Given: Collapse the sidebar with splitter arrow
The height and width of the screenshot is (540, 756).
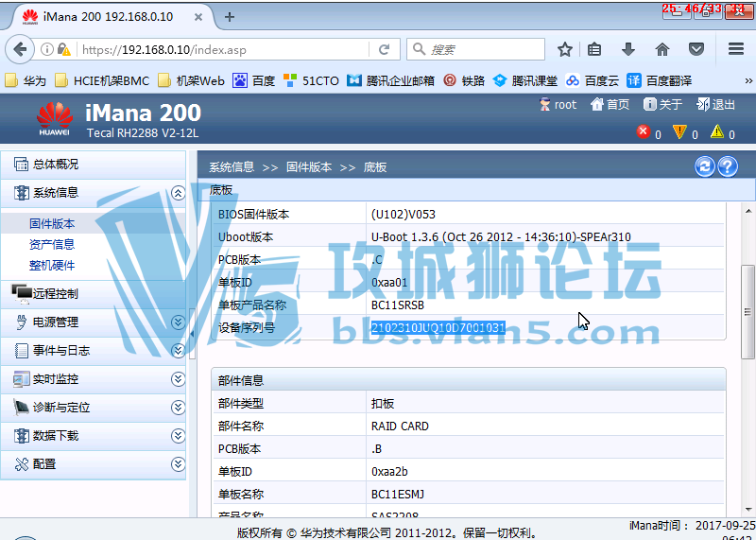Looking at the screenshot, I should [x=192, y=334].
